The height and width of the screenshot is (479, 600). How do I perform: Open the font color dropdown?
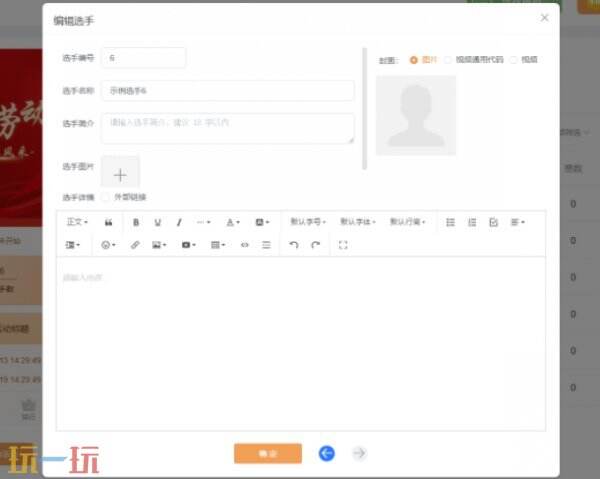tap(233, 222)
